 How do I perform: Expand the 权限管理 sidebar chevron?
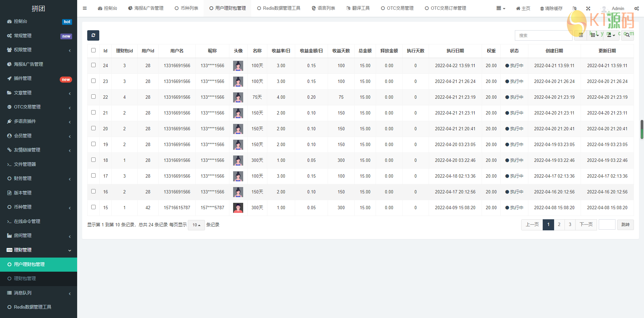70,50
